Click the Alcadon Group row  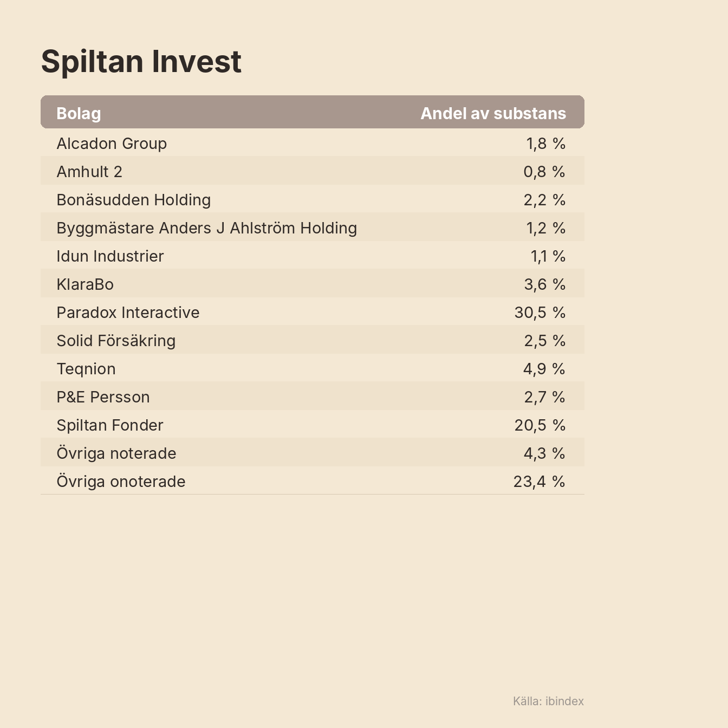tap(313, 144)
